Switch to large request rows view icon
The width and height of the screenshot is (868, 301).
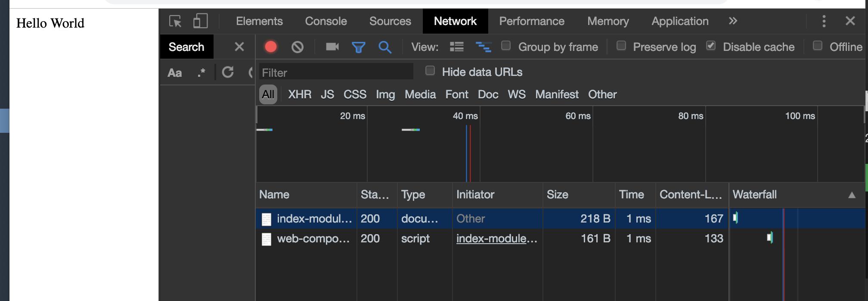click(457, 47)
